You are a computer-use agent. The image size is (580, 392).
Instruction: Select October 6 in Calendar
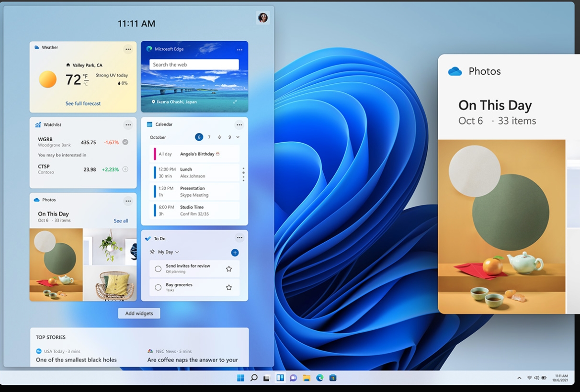click(x=199, y=137)
